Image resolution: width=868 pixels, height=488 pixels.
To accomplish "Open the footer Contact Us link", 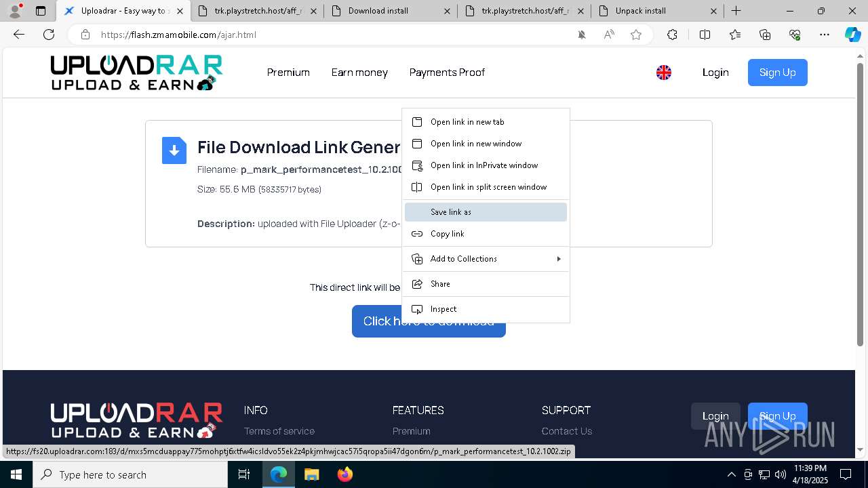I will point(567,431).
